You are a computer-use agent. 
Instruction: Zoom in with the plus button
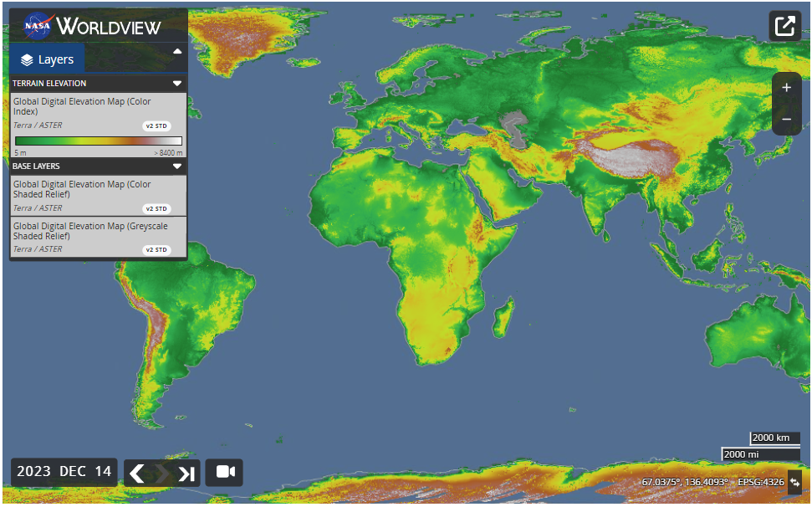(786, 88)
